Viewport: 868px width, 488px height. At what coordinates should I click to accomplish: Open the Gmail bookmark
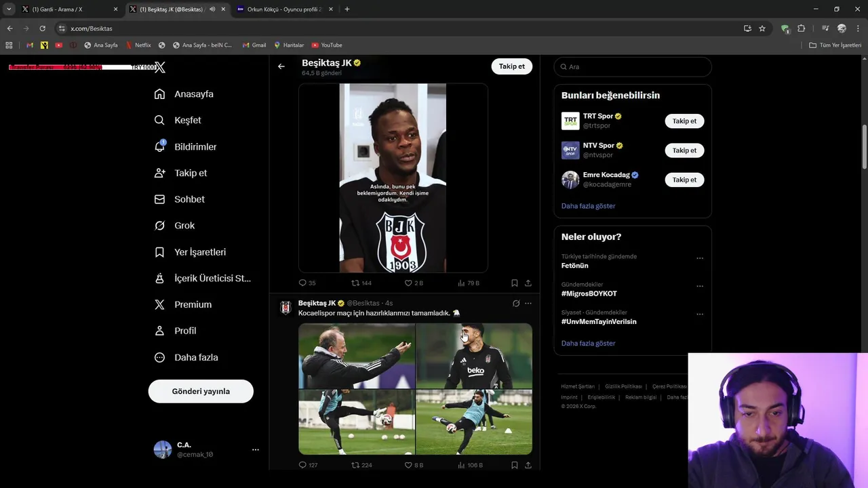[254, 45]
